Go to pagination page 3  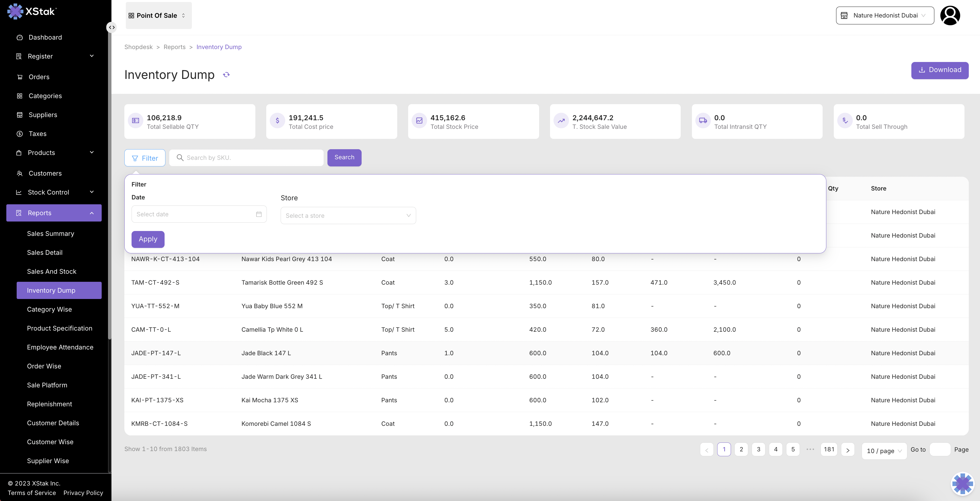click(758, 449)
